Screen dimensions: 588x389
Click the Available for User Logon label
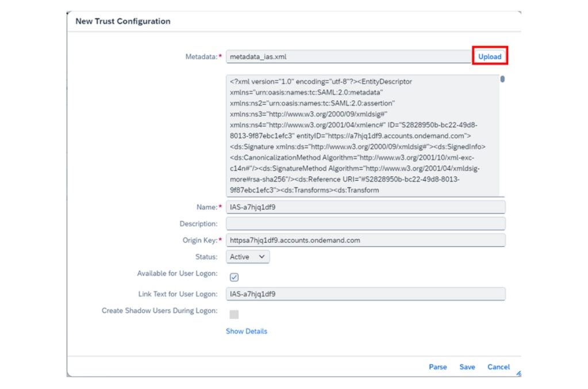[x=177, y=274]
